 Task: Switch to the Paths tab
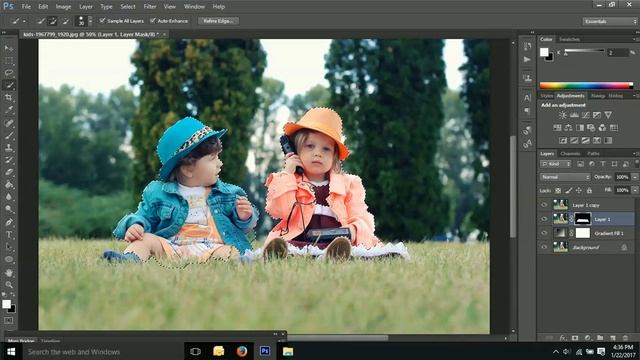[x=593, y=153]
